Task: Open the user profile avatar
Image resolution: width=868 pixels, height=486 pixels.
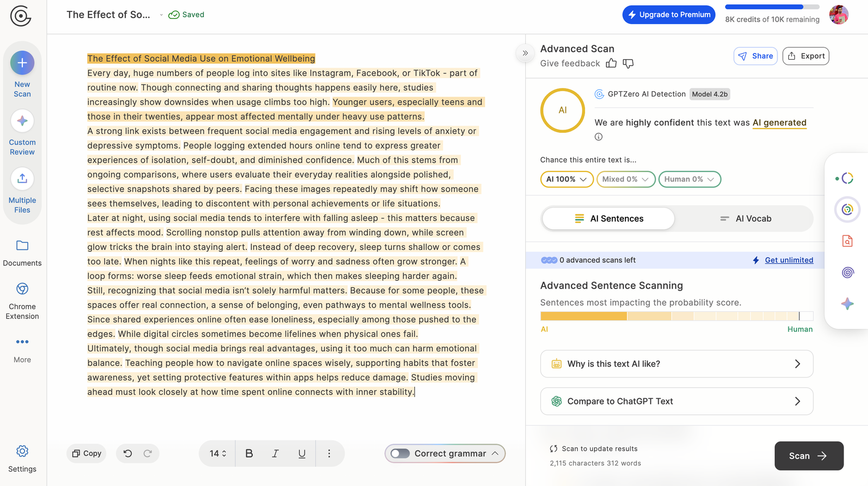Action: pyautogui.click(x=838, y=15)
